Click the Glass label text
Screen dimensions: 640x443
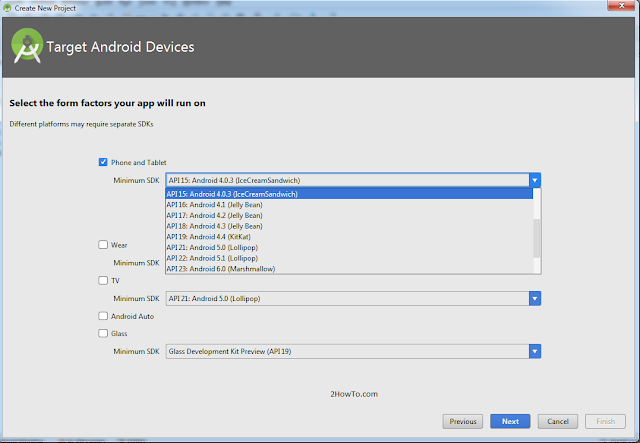(119, 334)
